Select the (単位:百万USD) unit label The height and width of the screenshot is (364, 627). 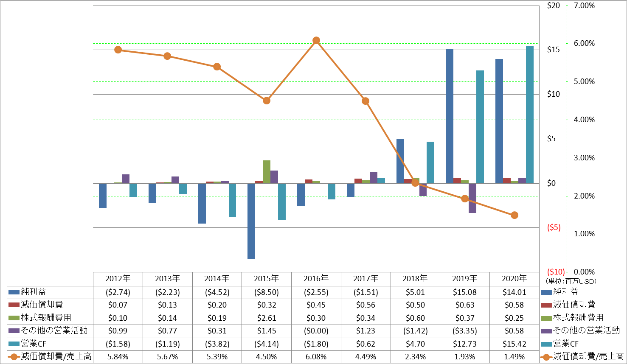pos(571,281)
